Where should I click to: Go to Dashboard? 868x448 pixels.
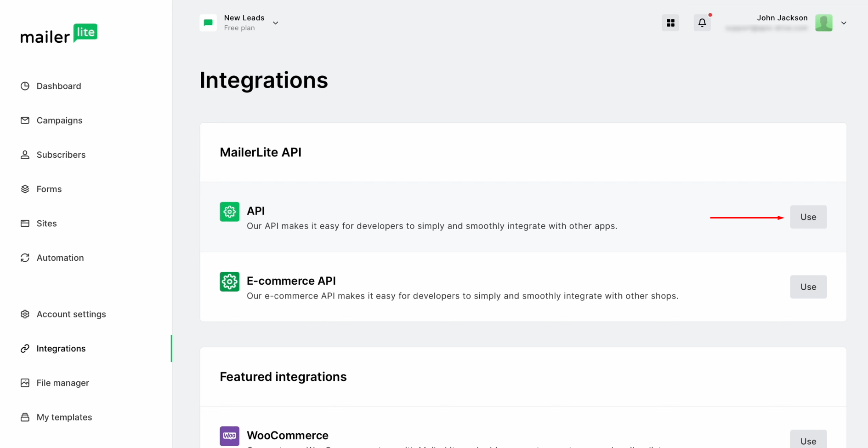(59, 86)
